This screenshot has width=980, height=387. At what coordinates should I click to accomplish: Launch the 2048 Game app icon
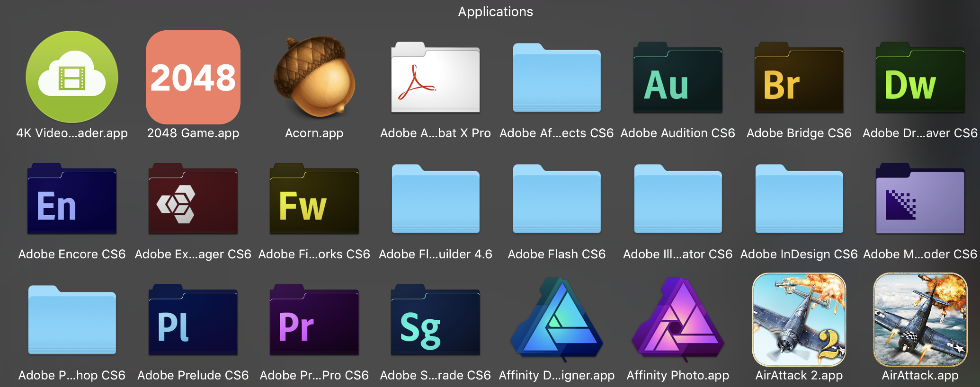[193, 77]
